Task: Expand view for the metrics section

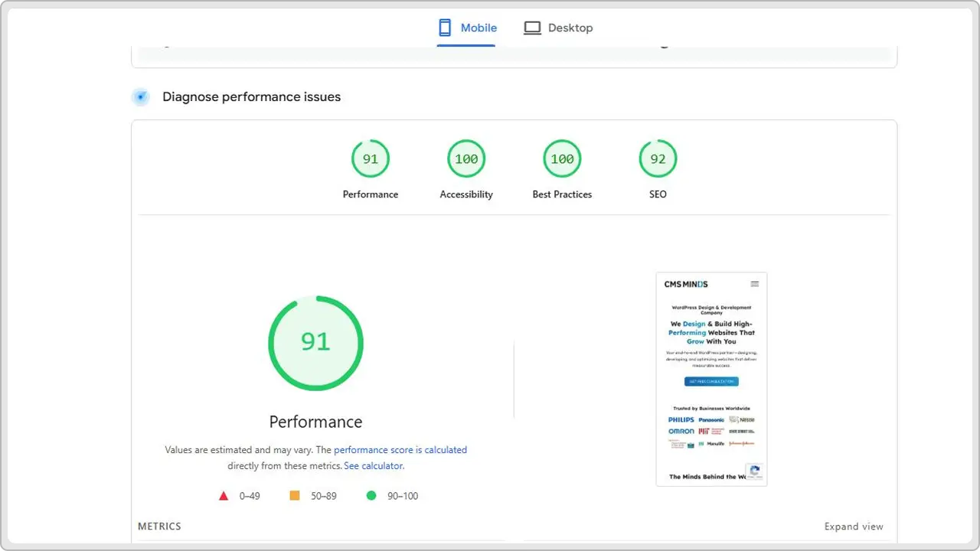Action: (854, 526)
